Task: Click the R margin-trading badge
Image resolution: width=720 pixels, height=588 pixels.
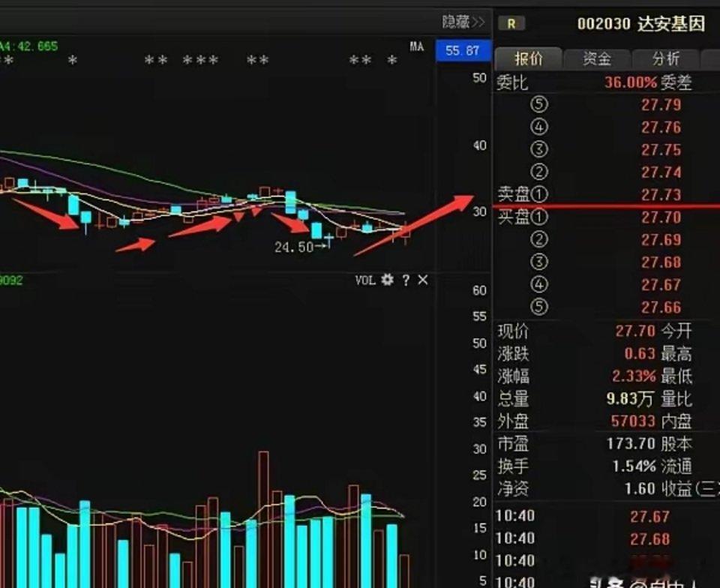Action: pos(511,23)
